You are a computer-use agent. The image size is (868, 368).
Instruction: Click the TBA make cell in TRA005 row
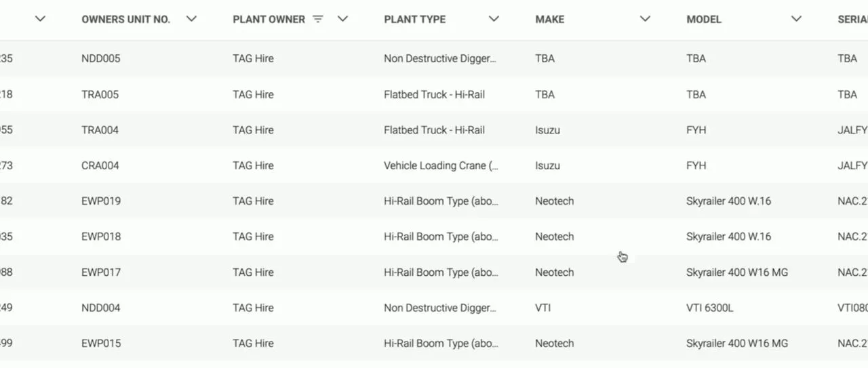[545, 94]
